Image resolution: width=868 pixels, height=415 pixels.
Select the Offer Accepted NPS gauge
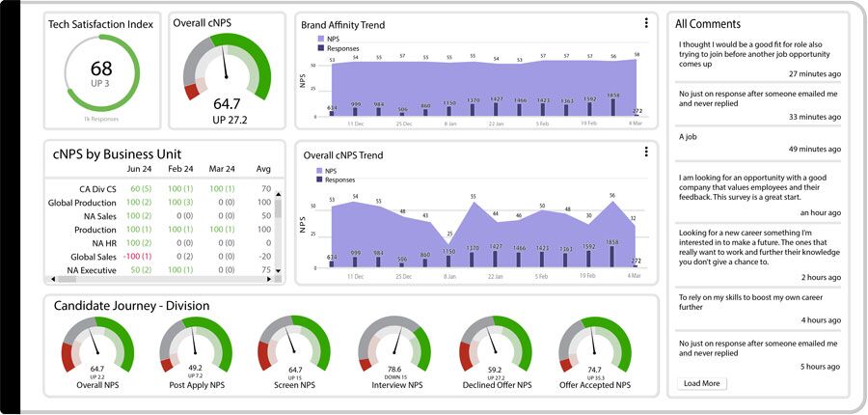click(595, 346)
